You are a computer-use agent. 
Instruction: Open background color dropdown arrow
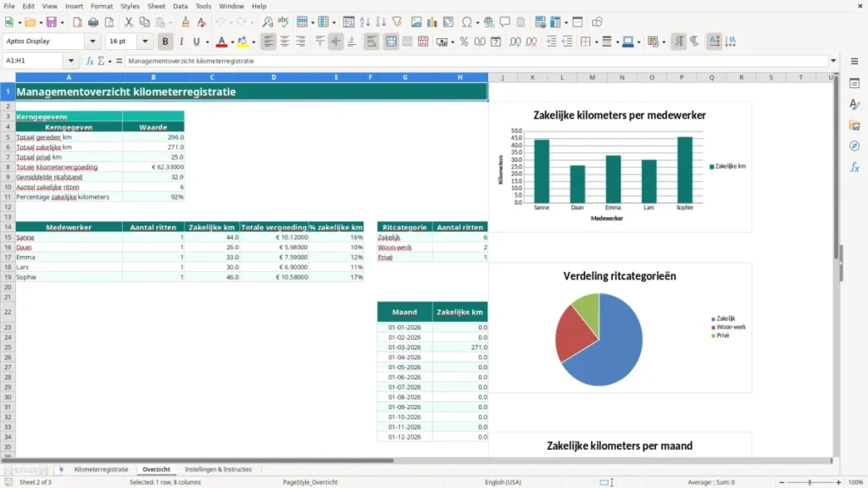point(253,42)
